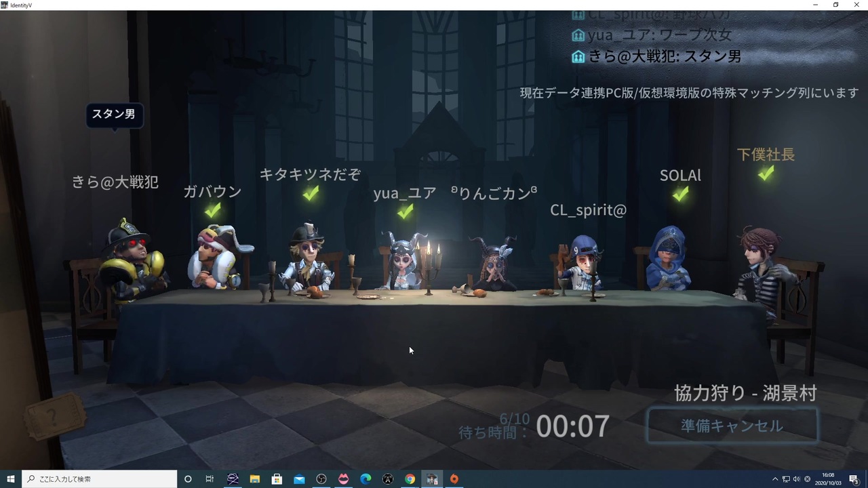Click CL_spirit@'s baseball-cap character
The height and width of the screenshot is (488, 868).
(585, 263)
